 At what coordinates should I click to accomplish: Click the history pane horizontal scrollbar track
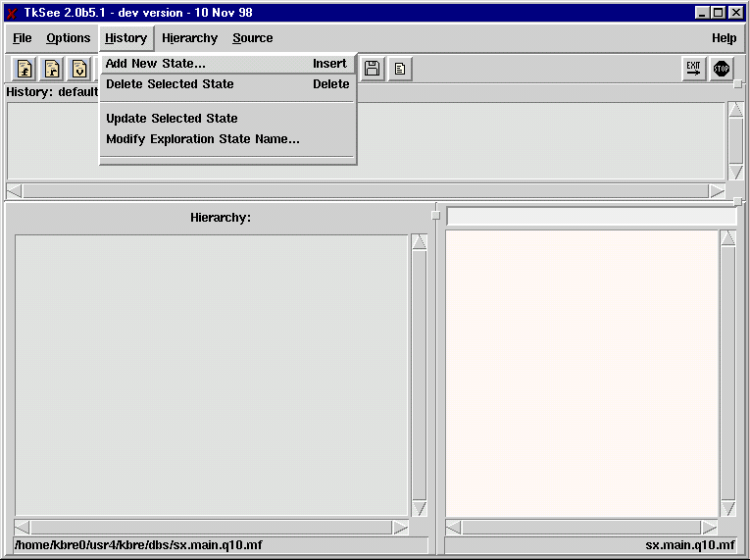[x=366, y=191]
